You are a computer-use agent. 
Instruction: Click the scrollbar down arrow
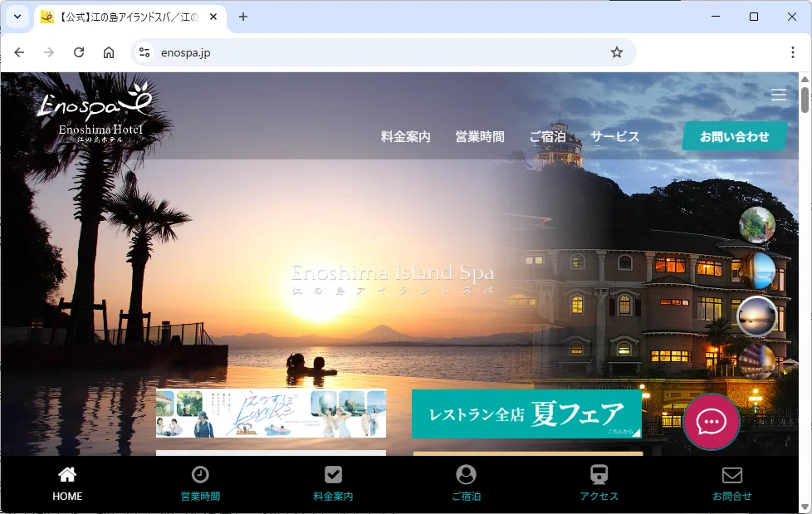[x=805, y=507]
